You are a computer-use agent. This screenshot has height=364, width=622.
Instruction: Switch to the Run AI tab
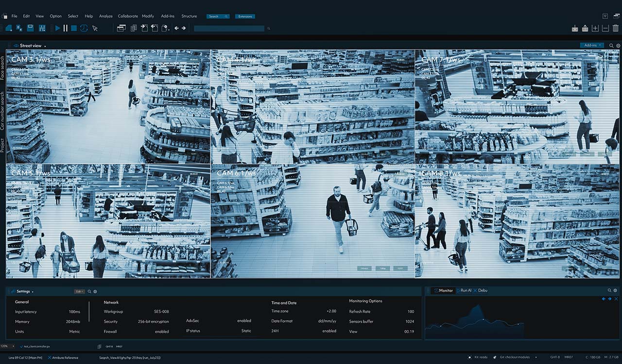coord(464,290)
